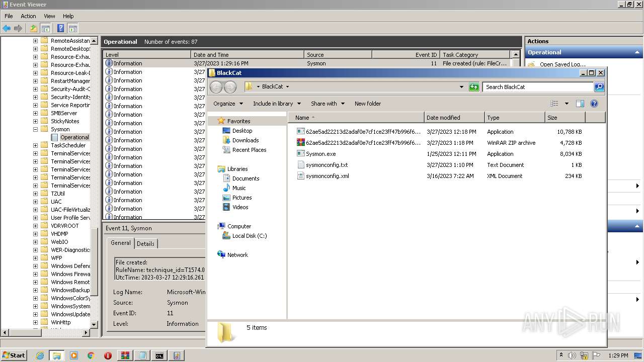Image resolution: width=644 pixels, height=362 pixels.
Task: Toggle Show/Hide Action Pane icon
Action: pyautogui.click(x=72, y=29)
